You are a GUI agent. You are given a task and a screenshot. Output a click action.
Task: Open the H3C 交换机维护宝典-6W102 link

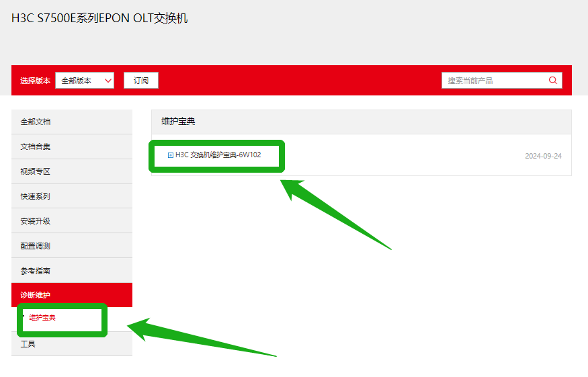[x=218, y=155]
